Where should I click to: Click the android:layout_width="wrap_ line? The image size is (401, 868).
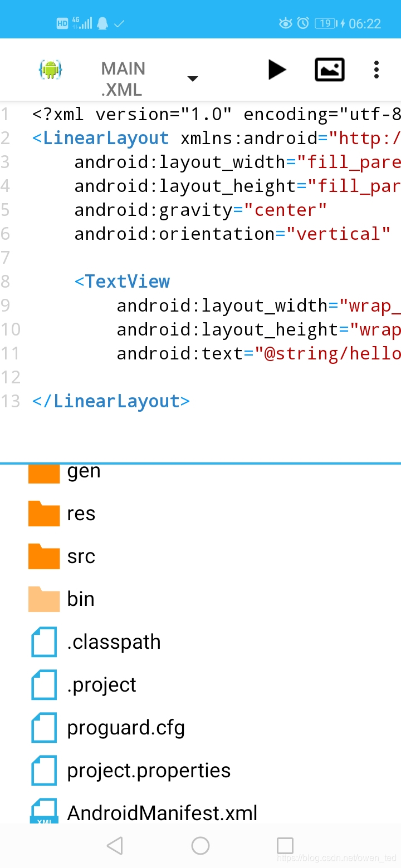click(258, 305)
